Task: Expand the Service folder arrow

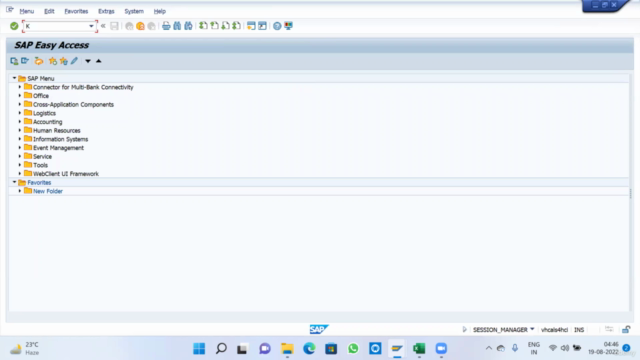Action: [x=20, y=156]
